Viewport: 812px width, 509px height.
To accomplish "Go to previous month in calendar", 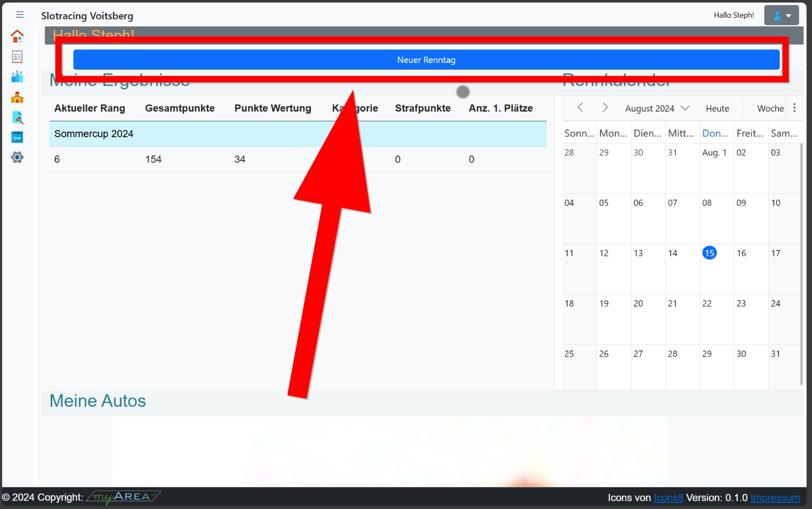I will 580,108.
